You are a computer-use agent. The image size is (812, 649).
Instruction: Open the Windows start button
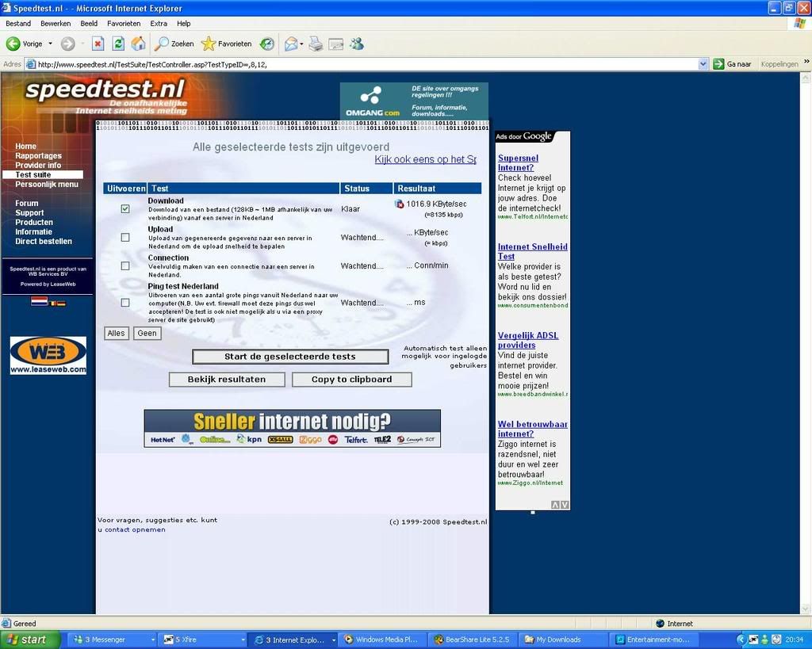point(30,639)
